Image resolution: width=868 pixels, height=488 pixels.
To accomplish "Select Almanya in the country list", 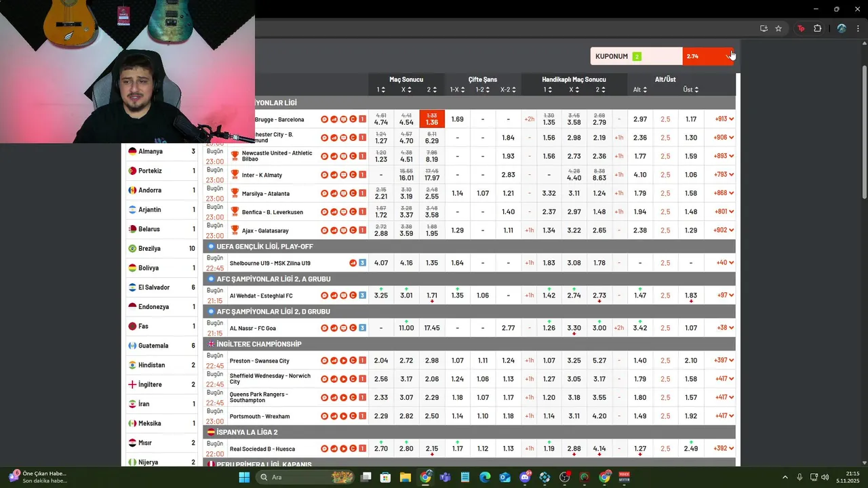I will point(162,152).
